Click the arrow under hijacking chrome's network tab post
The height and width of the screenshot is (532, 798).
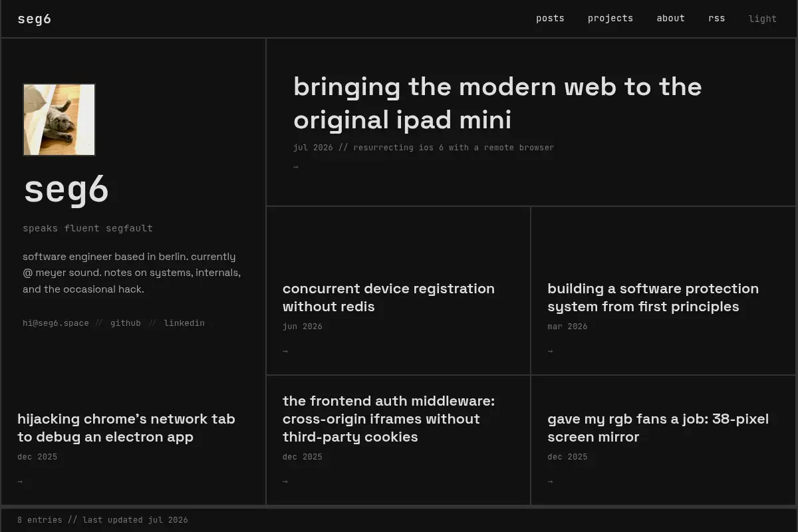(20, 481)
